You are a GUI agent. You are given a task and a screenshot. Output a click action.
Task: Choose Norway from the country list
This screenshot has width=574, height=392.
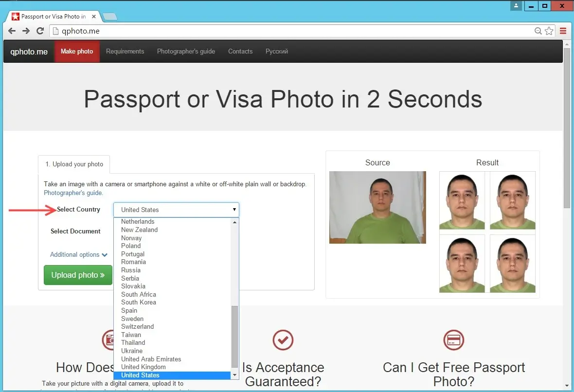click(x=172, y=238)
